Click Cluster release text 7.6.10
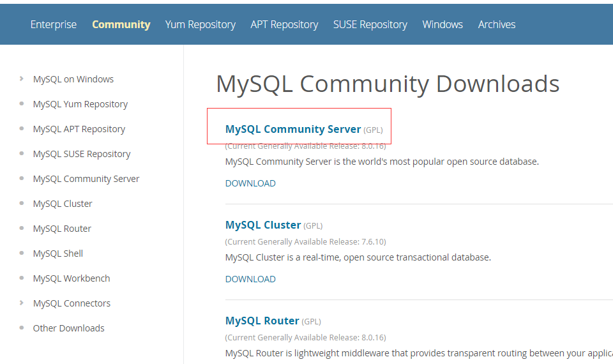Image resolution: width=613 pixels, height=364 pixels. pos(305,241)
